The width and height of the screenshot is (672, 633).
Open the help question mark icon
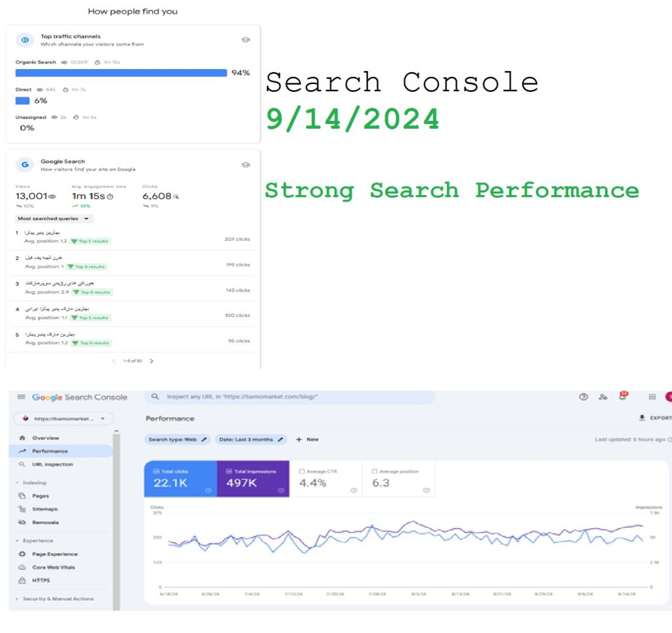[x=583, y=397]
